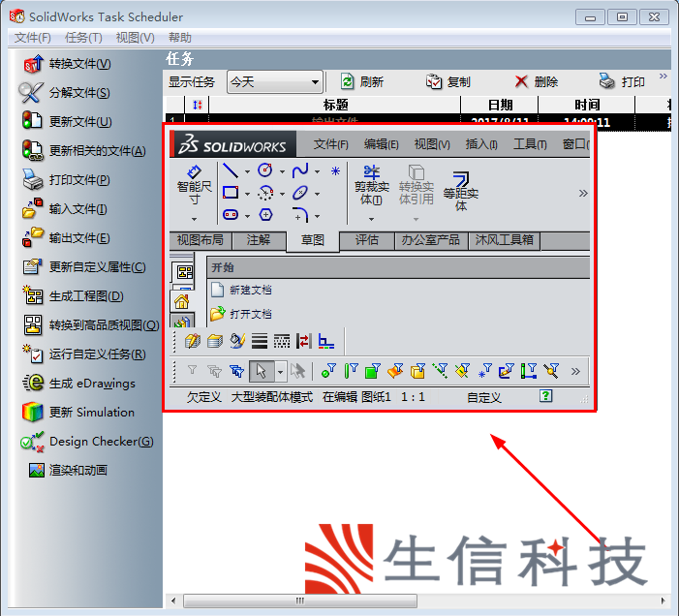Click the Task Scheduler horizontal scrollbar thumb
Viewport: 679px width, 616px height.
(299, 601)
